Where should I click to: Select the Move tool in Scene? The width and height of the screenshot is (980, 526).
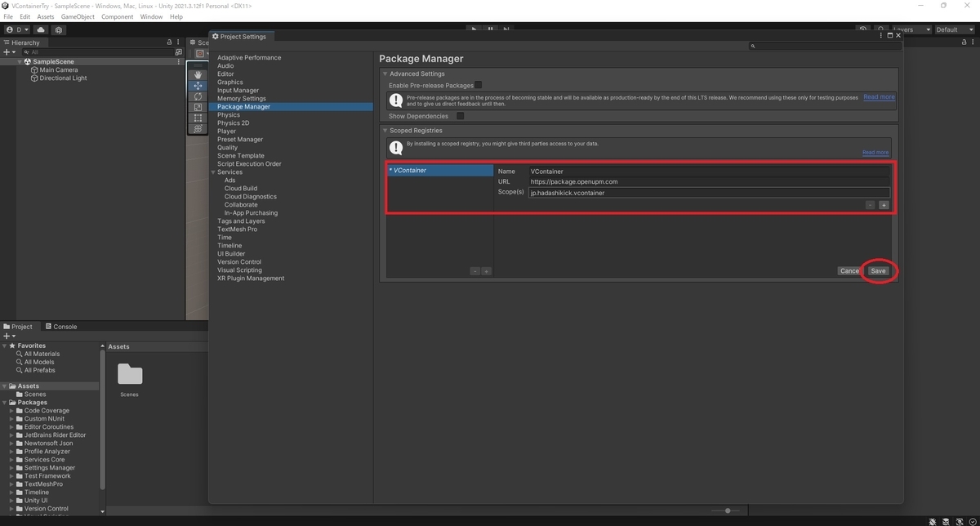click(x=198, y=86)
